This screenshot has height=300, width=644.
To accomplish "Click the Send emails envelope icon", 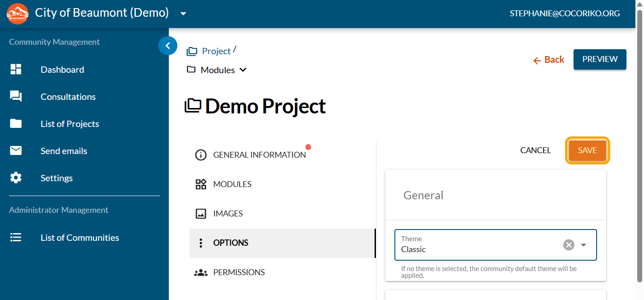I will 16,151.
